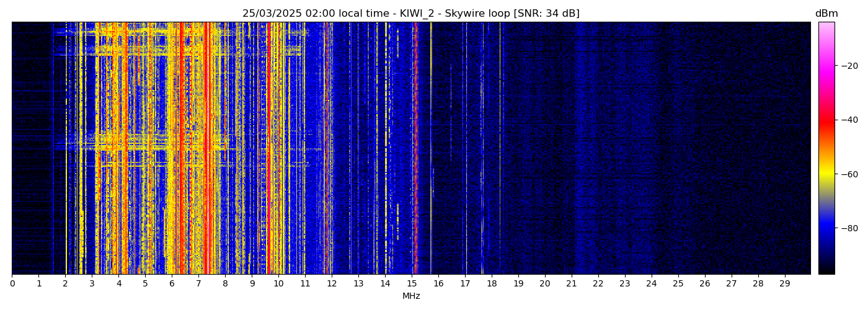This screenshot has height=310, width=868.
Task: Pick the yellow section of the colorbar
Action: point(826,175)
